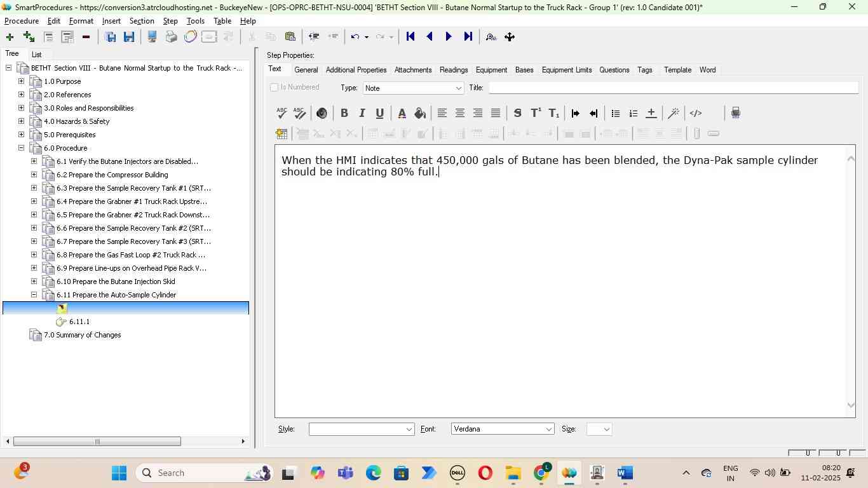The height and width of the screenshot is (488, 868).
Task: Jump to the last step arrow icon
Action: [468, 37]
